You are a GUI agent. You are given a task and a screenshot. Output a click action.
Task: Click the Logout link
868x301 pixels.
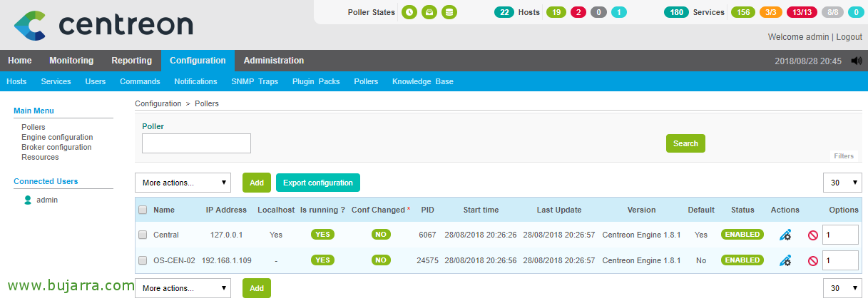point(849,36)
